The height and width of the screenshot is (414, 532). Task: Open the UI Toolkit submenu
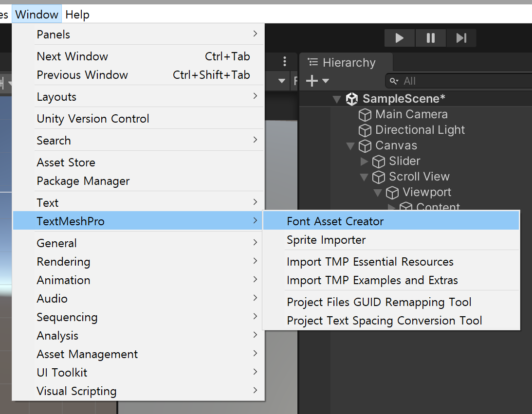[x=138, y=373]
